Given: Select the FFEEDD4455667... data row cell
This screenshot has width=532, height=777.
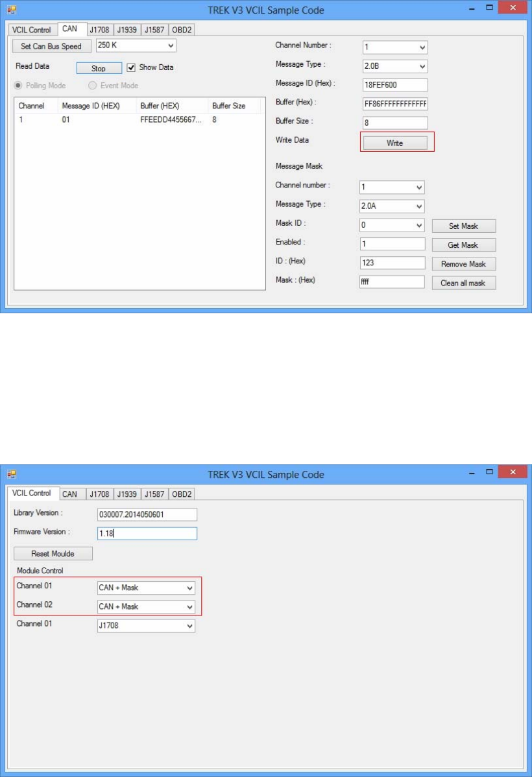Looking at the screenshot, I should (x=171, y=119).
